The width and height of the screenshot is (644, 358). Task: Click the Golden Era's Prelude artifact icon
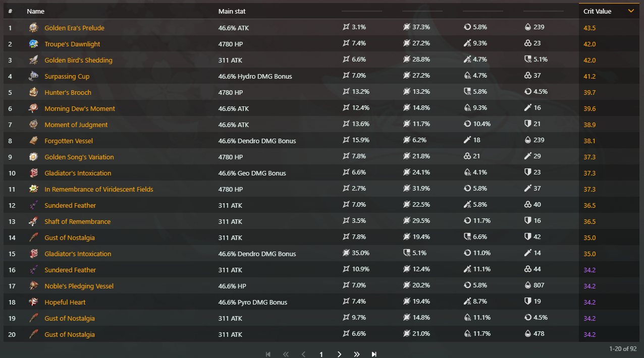33,28
